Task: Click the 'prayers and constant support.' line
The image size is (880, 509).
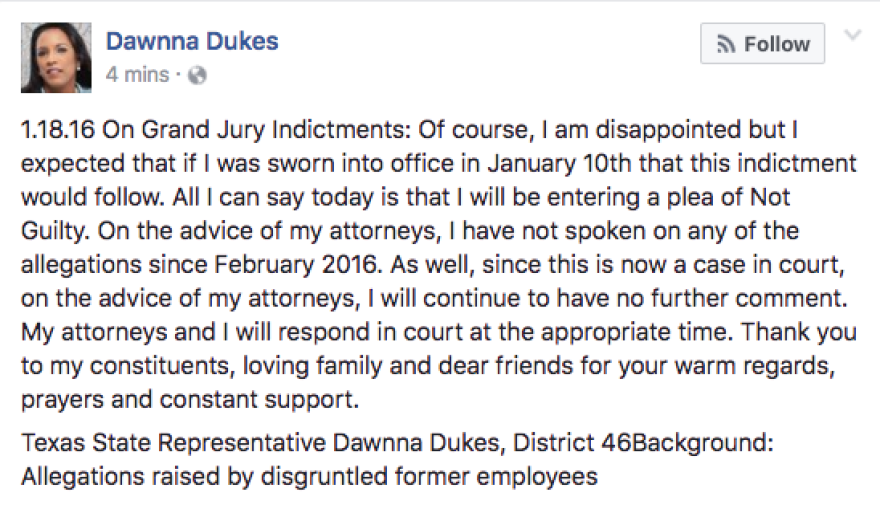Action: pos(190,400)
